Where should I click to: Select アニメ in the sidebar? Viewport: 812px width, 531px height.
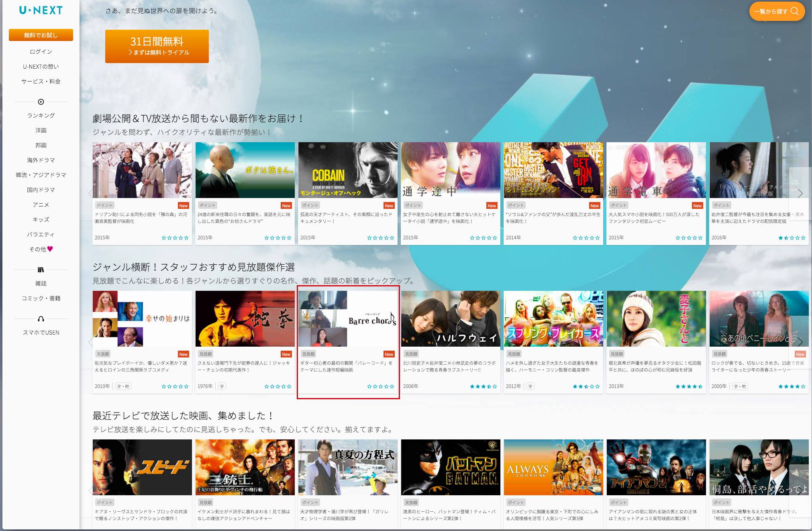(x=41, y=205)
